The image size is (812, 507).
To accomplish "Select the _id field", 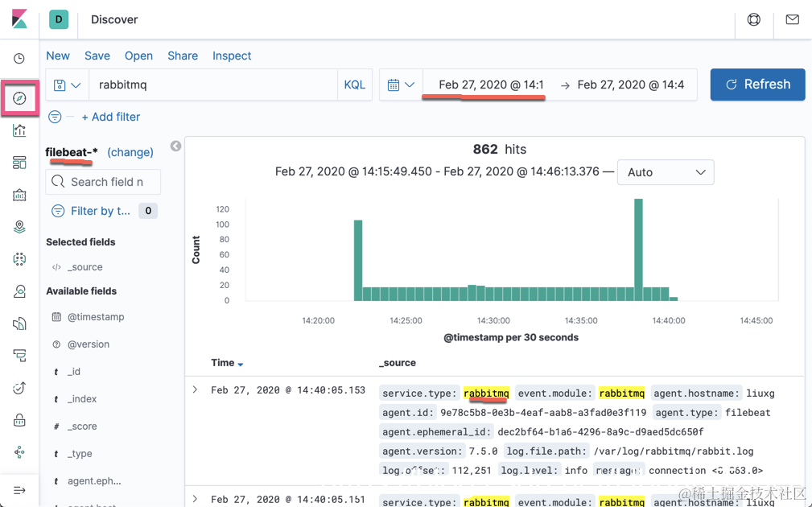I will [74, 372].
